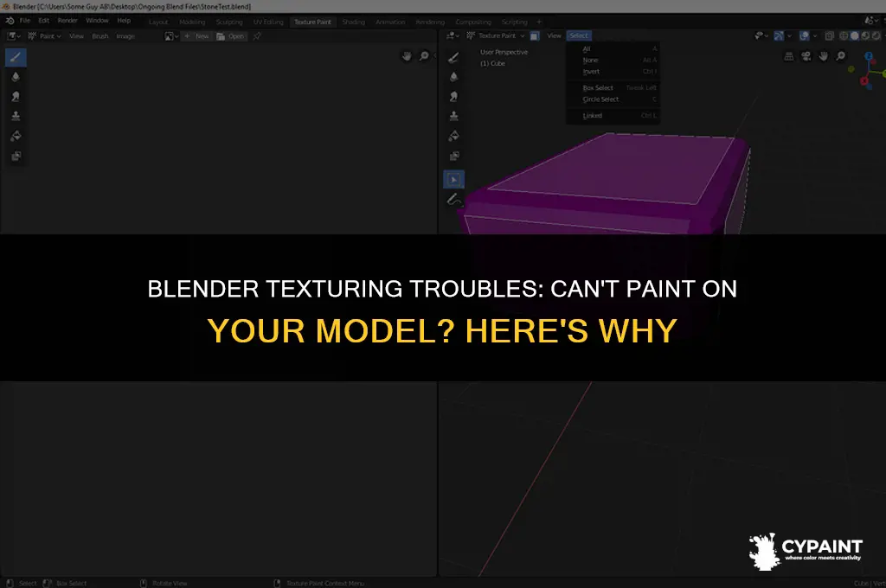This screenshot has height=588, width=886.
Task: Open image editor type dropdown
Action: click(14, 36)
